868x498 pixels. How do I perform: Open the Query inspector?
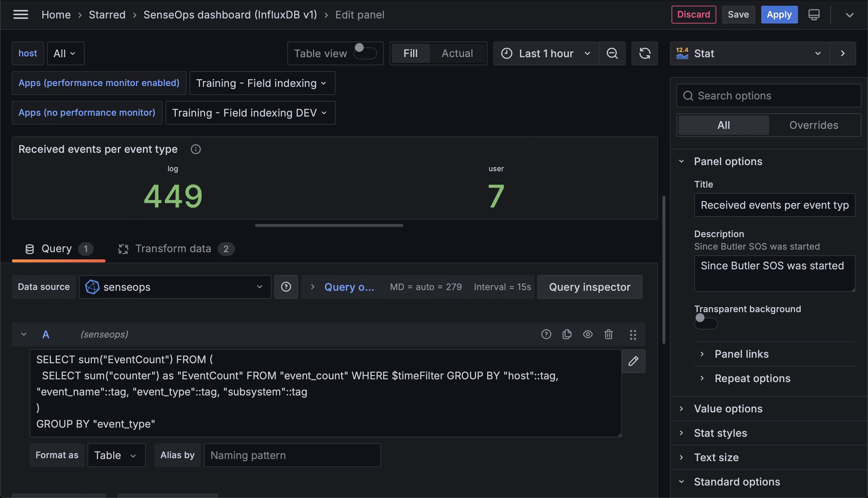pyautogui.click(x=590, y=287)
